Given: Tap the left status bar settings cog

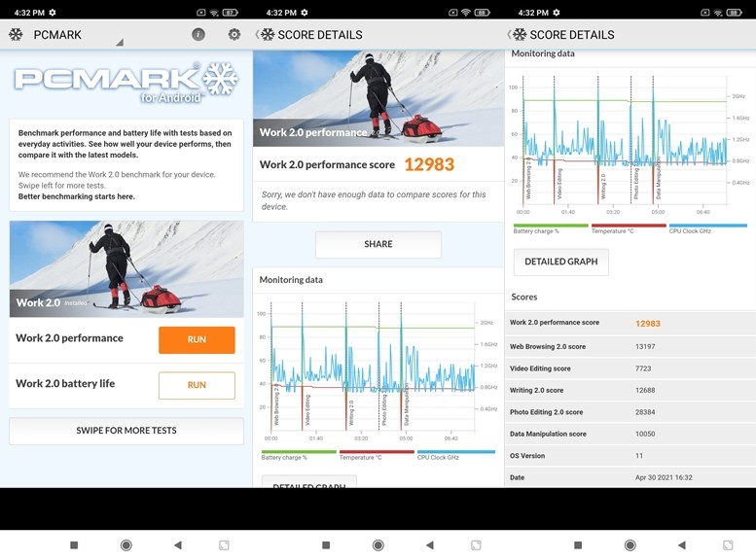Looking at the screenshot, I should (53, 13).
